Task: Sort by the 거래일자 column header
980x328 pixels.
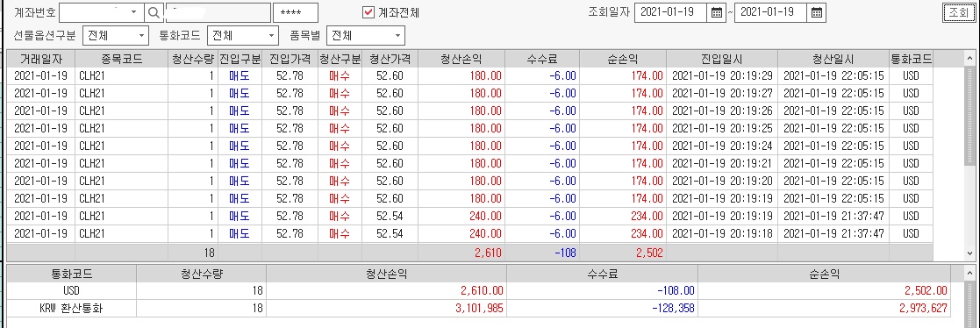Action: 40,59
